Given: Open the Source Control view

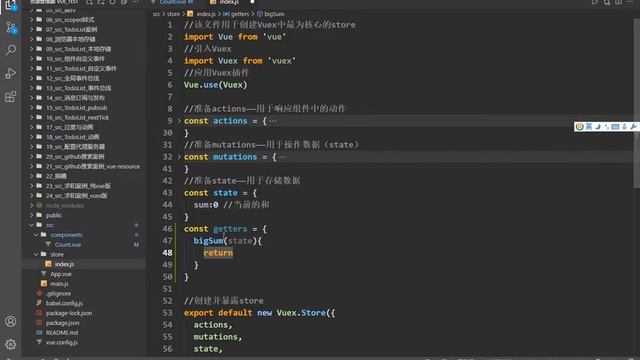Looking at the screenshot, I should click(x=11, y=28).
